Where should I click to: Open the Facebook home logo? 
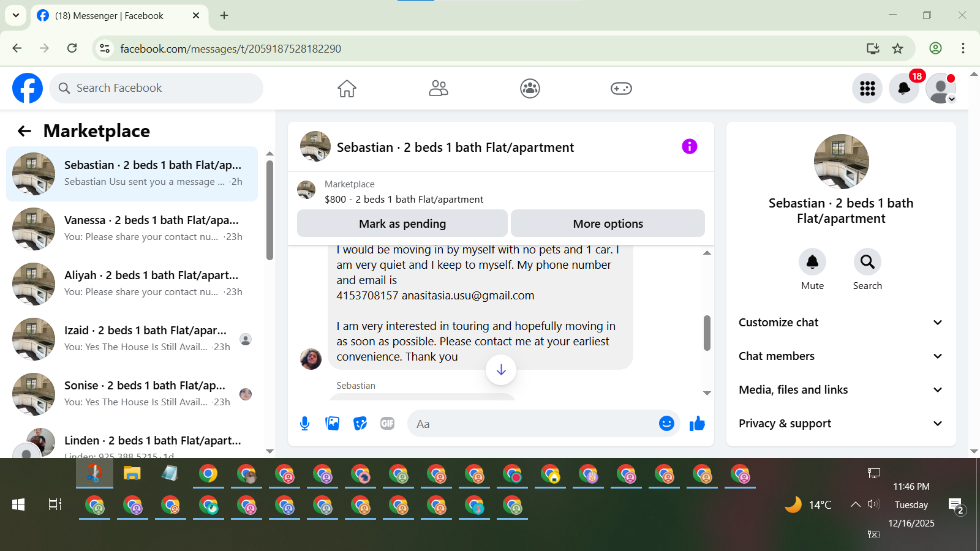[28, 88]
